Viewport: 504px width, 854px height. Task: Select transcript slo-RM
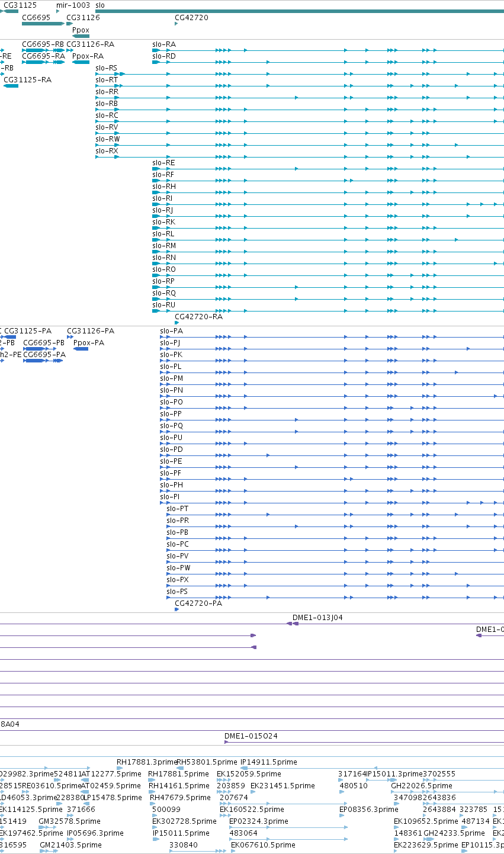pyautogui.click(x=164, y=246)
